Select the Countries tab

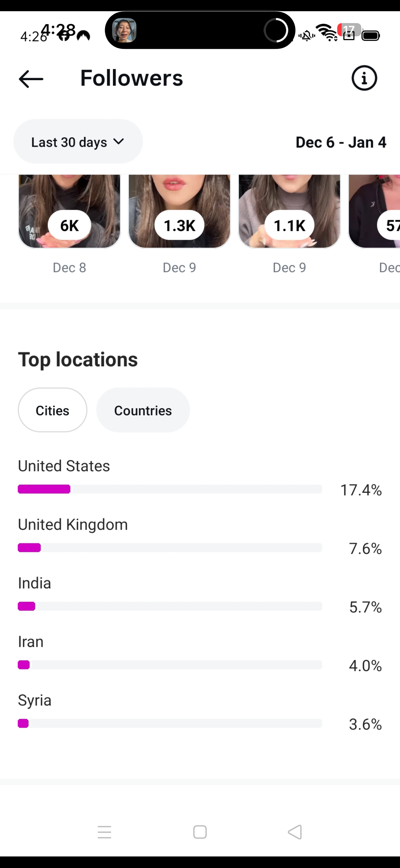click(x=143, y=410)
